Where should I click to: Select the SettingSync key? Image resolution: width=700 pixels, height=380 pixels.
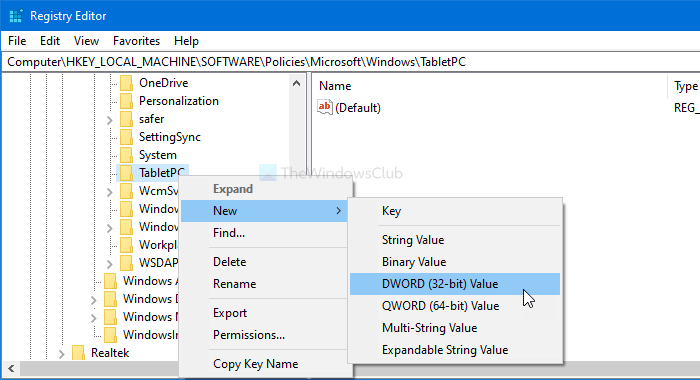170,137
